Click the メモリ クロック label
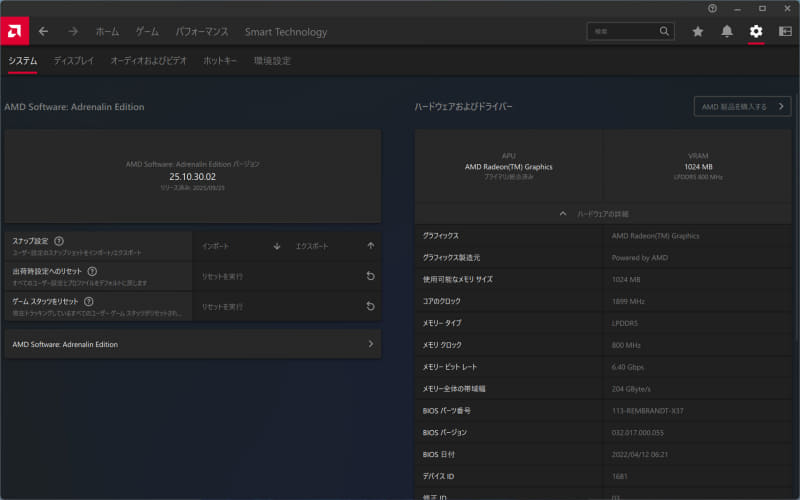Viewport: 800px width, 500px height. pos(442,345)
